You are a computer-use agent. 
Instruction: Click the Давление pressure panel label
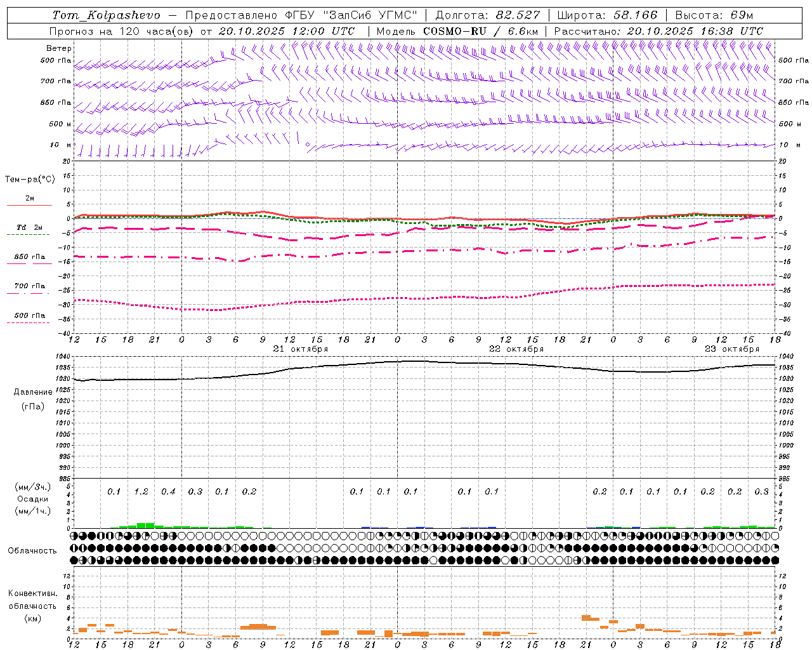[33, 392]
